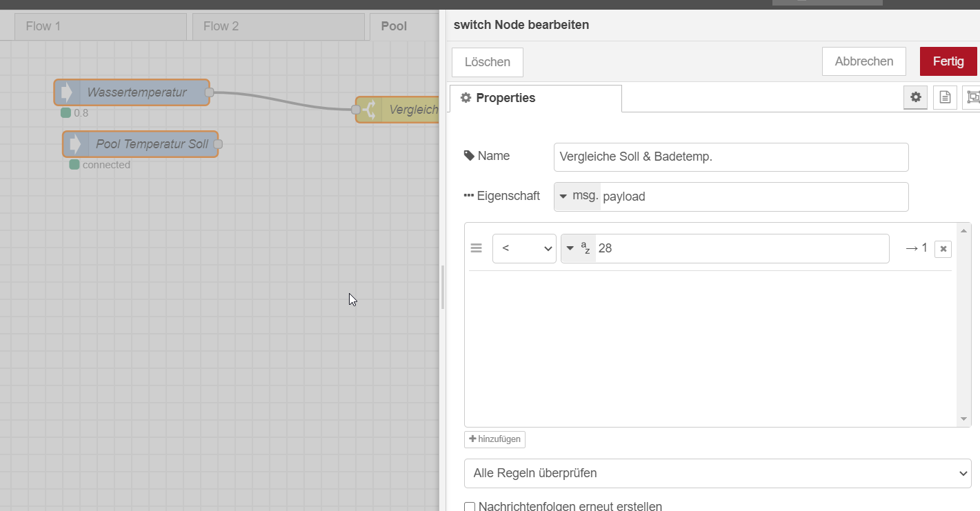Click the payload Eigenschaft field
The width and height of the screenshot is (980, 511).
click(754, 197)
